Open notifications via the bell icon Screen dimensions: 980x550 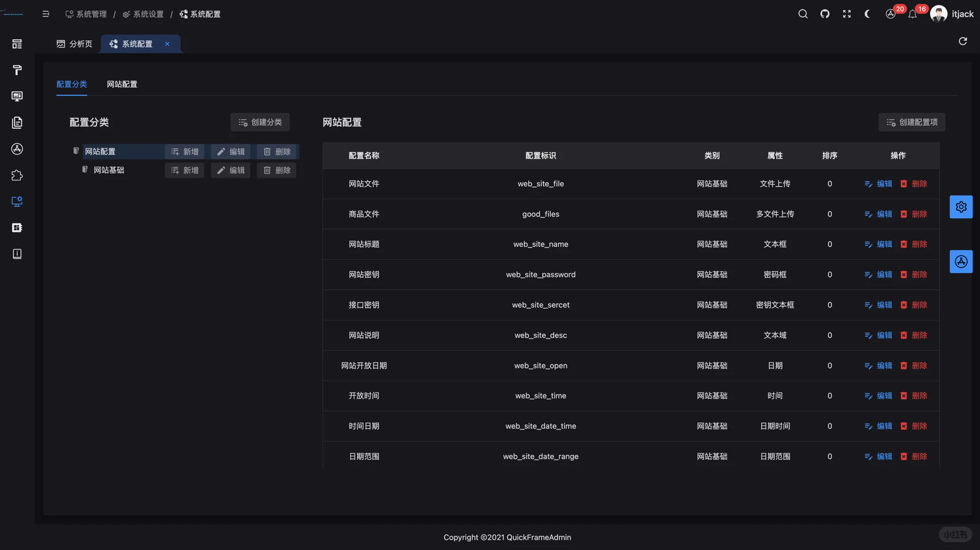(913, 14)
